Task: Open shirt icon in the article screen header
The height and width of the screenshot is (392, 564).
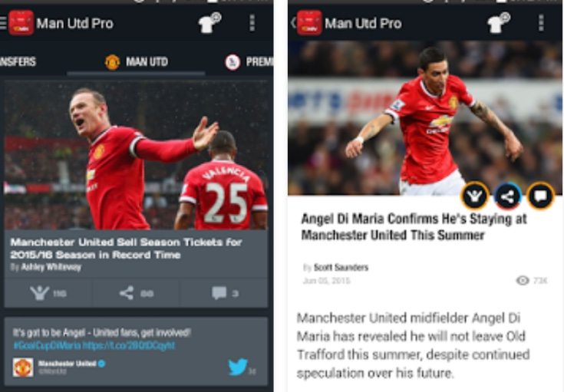Action: [499, 23]
